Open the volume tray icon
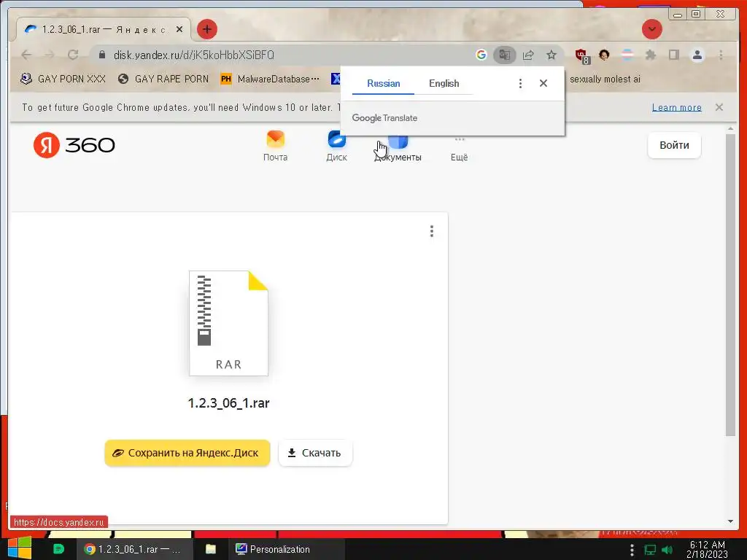This screenshot has height=560, width=747. pyautogui.click(x=667, y=550)
